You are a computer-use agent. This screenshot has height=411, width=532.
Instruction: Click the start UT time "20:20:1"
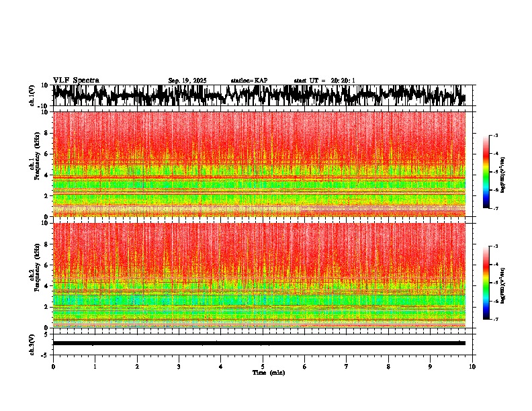[x=343, y=81]
